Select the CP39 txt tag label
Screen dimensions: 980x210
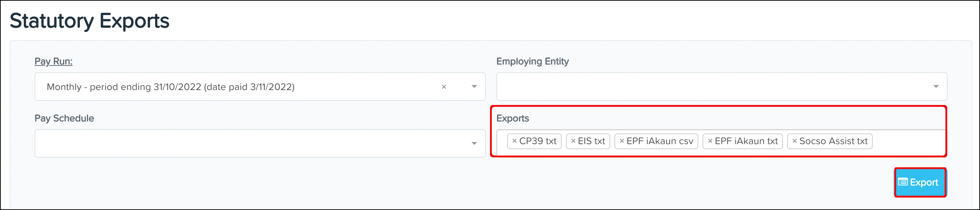(537, 141)
